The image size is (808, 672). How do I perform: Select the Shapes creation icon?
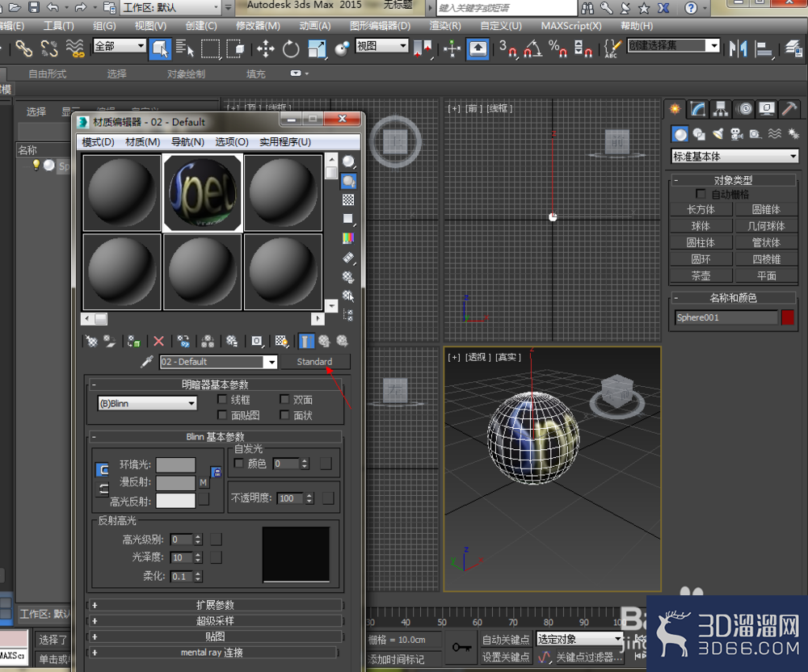[x=697, y=135]
